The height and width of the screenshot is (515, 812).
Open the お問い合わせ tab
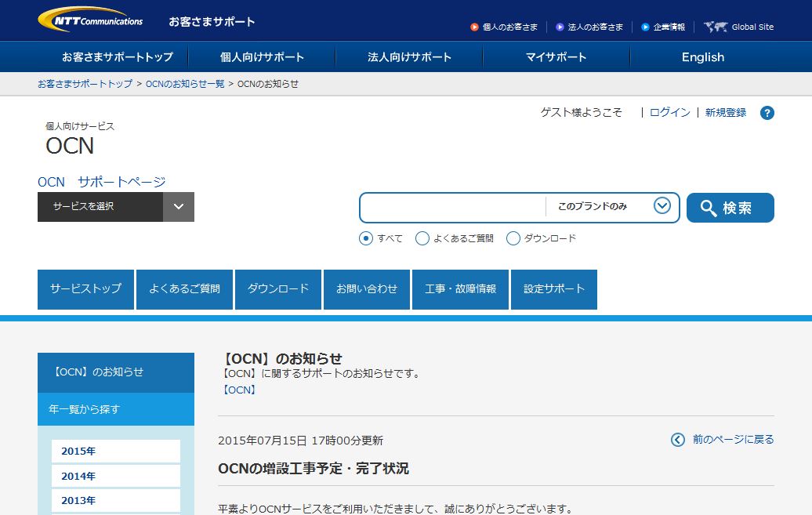367,289
